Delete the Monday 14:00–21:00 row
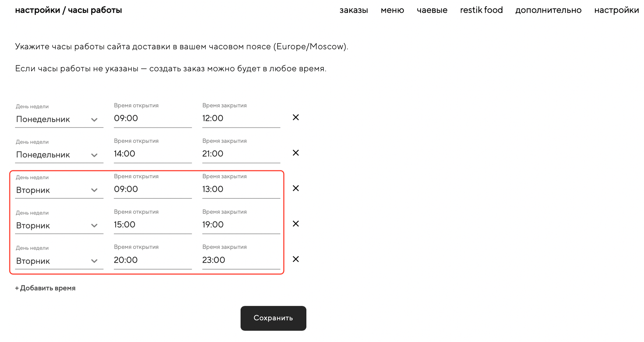The height and width of the screenshot is (342, 644). 296,153
